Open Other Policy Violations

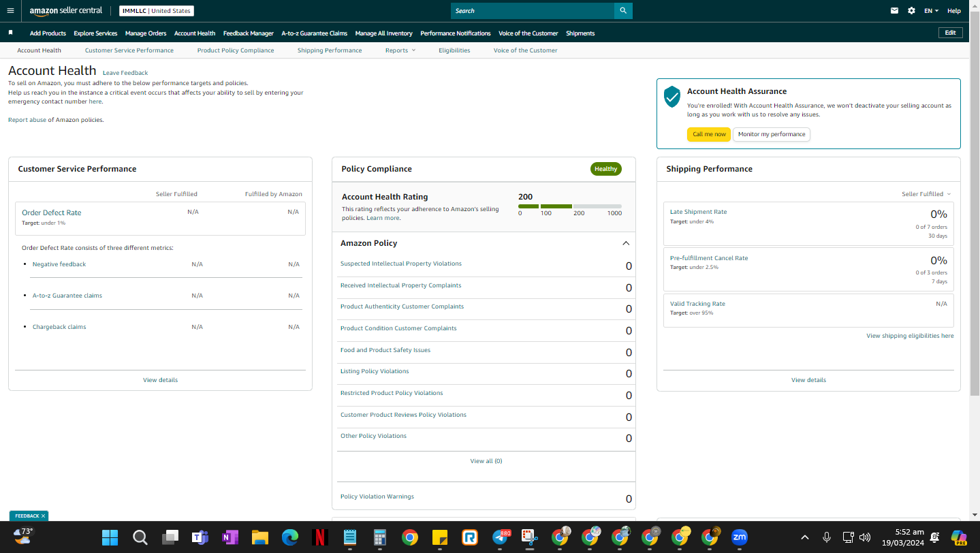[x=373, y=436]
